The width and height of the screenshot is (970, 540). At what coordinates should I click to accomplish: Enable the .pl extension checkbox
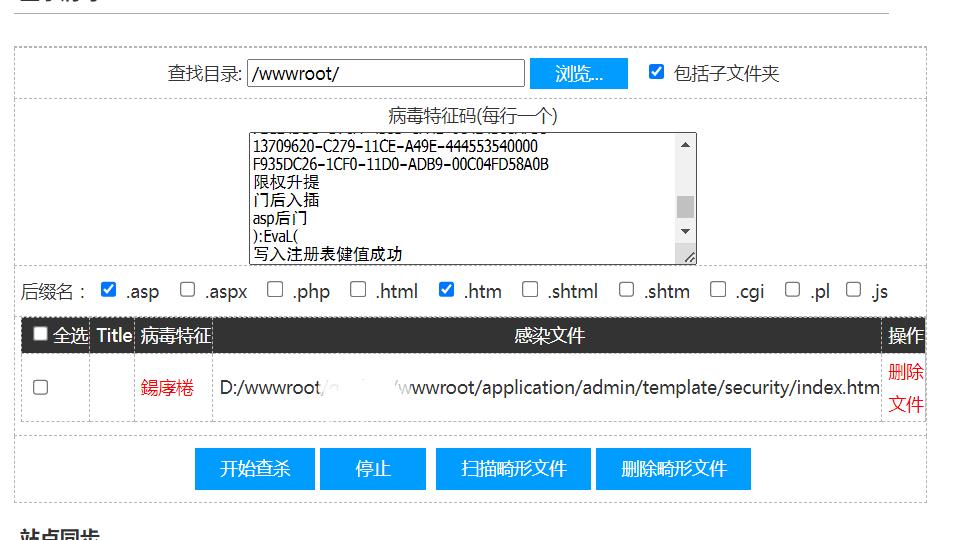(792, 289)
